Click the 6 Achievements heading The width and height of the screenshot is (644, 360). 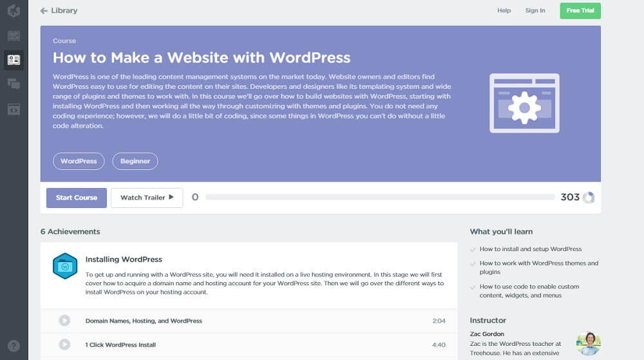pyautogui.click(x=70, y=231)
